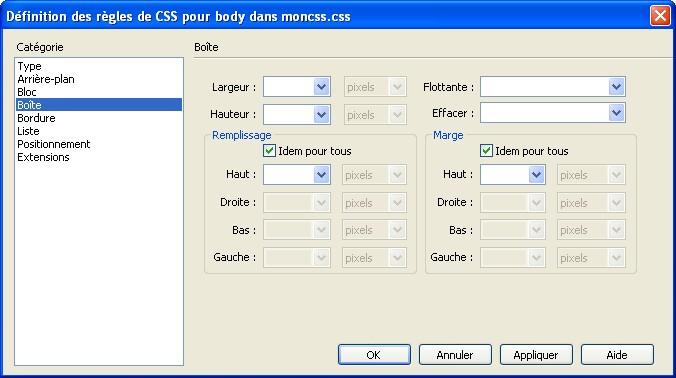Image resolution: width=676 pixels, height=378 pixels.
Task: Open the Effacer dropdown
Action: coord(617,113)
